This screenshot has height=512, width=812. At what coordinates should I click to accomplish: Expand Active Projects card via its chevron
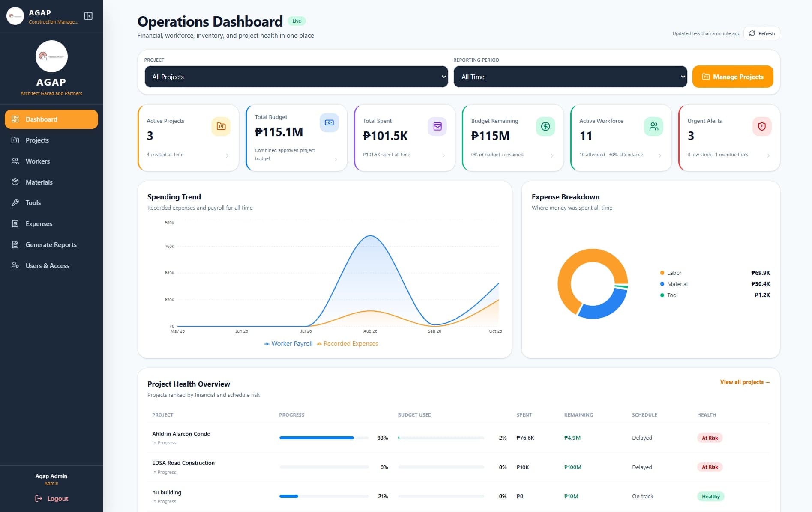point(227,155)
